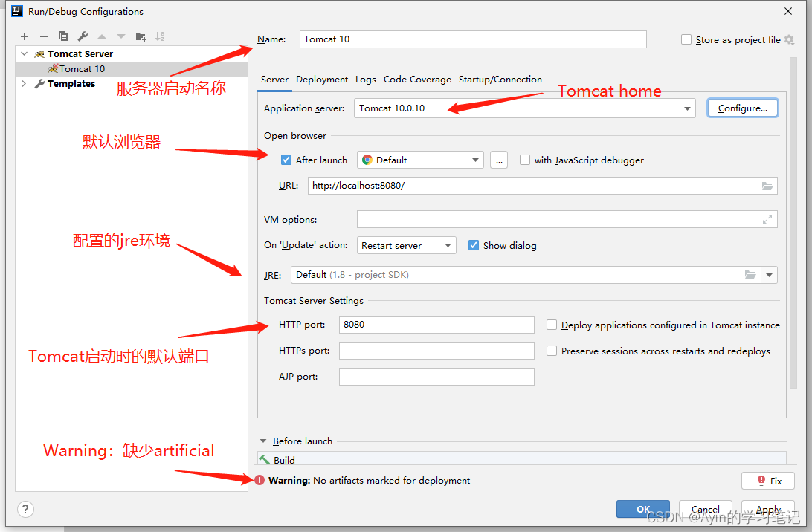Click HTTP port field
The image size is (812, 532).
point(436,325)
